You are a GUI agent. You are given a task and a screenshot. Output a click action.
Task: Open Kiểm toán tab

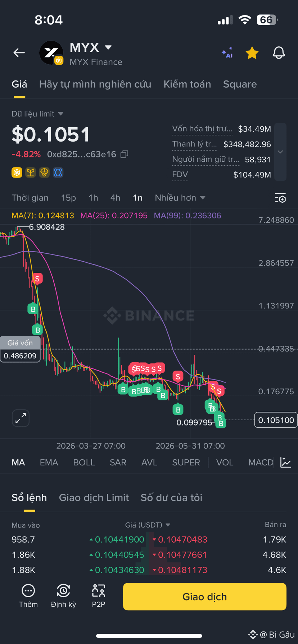tap(187, 84)
